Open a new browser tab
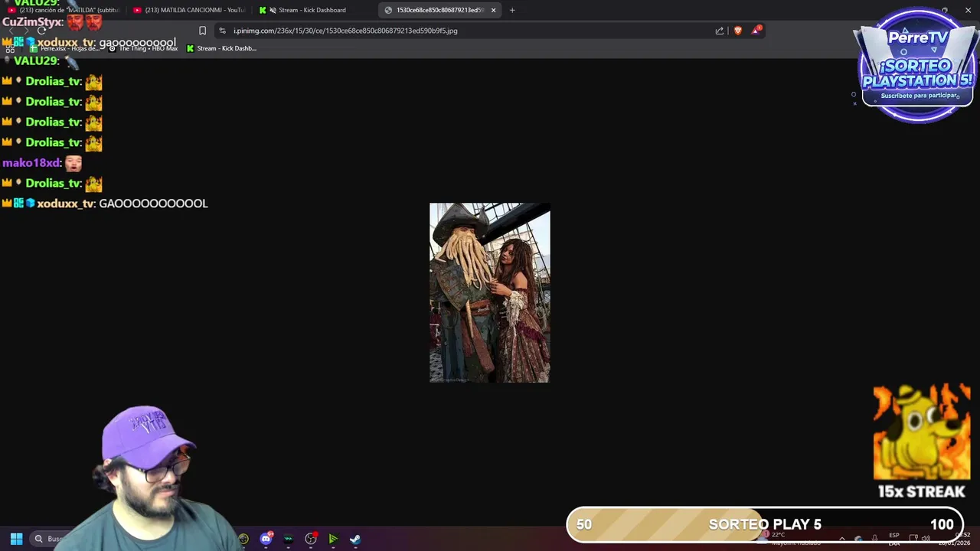980x551 pixels. tap(512, 10)
